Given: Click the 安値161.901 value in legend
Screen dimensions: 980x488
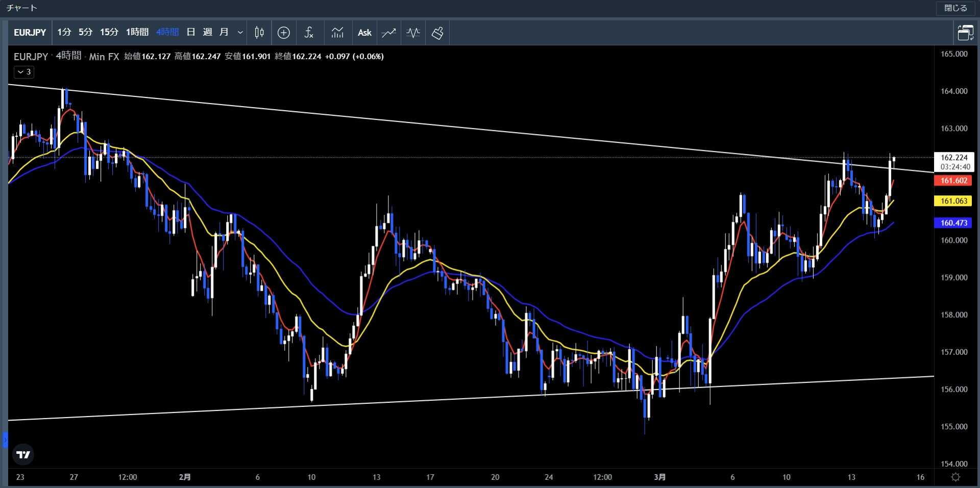Looking at the screenshot, I should point(248,56).
